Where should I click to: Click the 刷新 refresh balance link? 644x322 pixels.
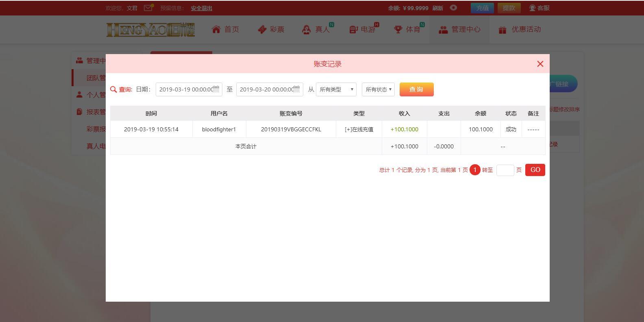click(x=437, y=8)
